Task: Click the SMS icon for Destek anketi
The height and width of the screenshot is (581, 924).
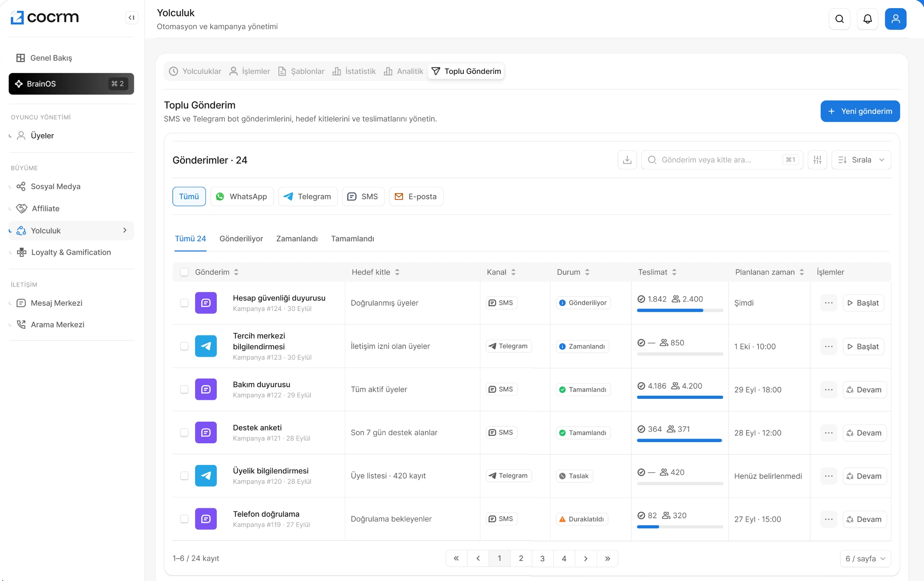Action: click(206, 432)
